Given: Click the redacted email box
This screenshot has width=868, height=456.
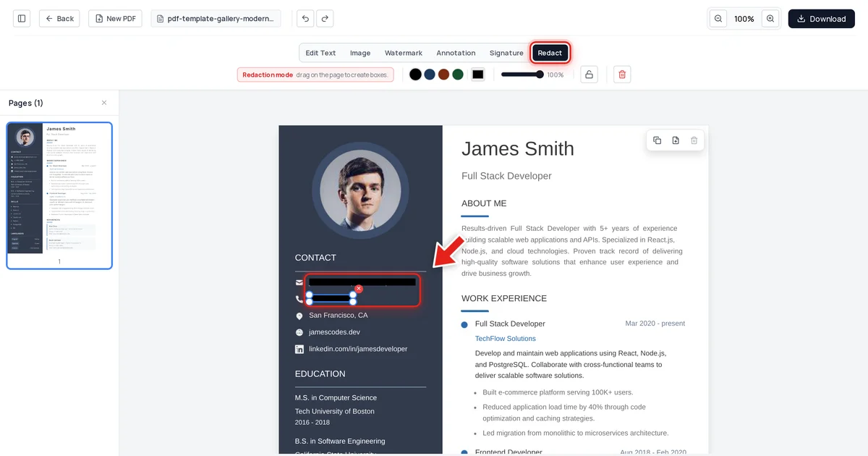Looking at the screenshot, I should 362,282.
